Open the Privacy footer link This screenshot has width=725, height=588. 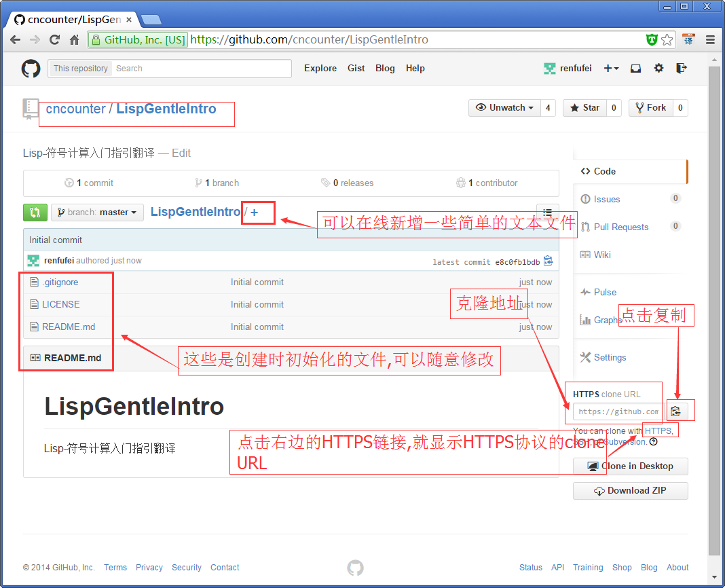point(149,568)
